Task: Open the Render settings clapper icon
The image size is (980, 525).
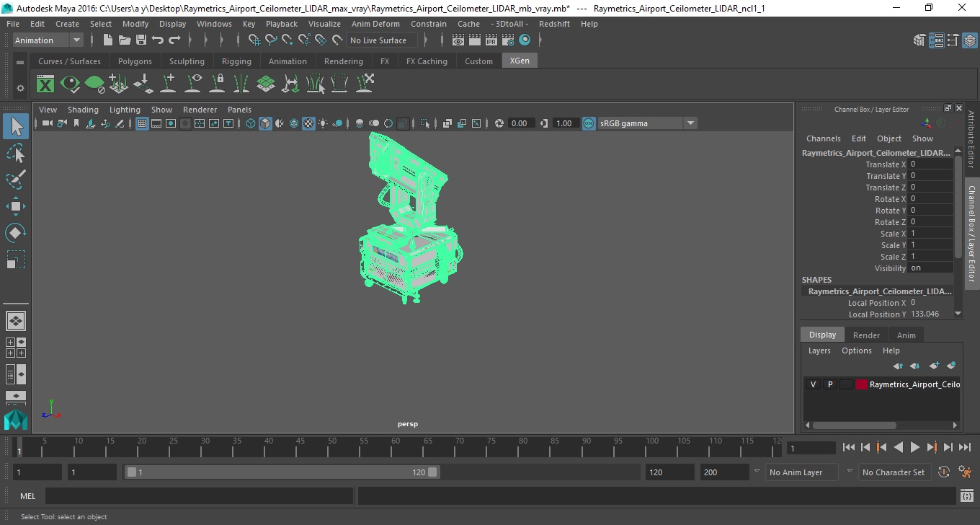Action: click(508, 40)
